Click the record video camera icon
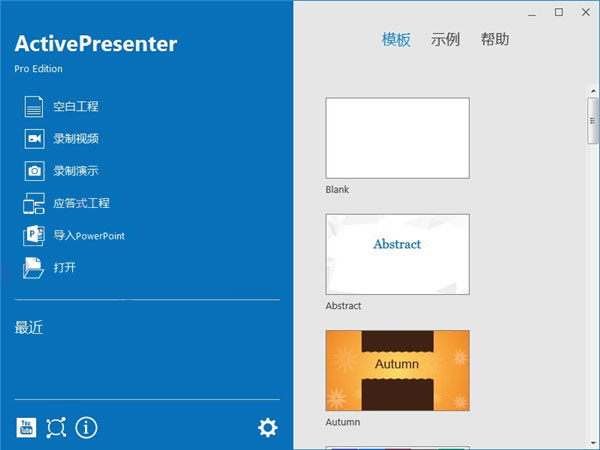The width and height of the screenshot is (600, 450). click(x=34, y=139)
